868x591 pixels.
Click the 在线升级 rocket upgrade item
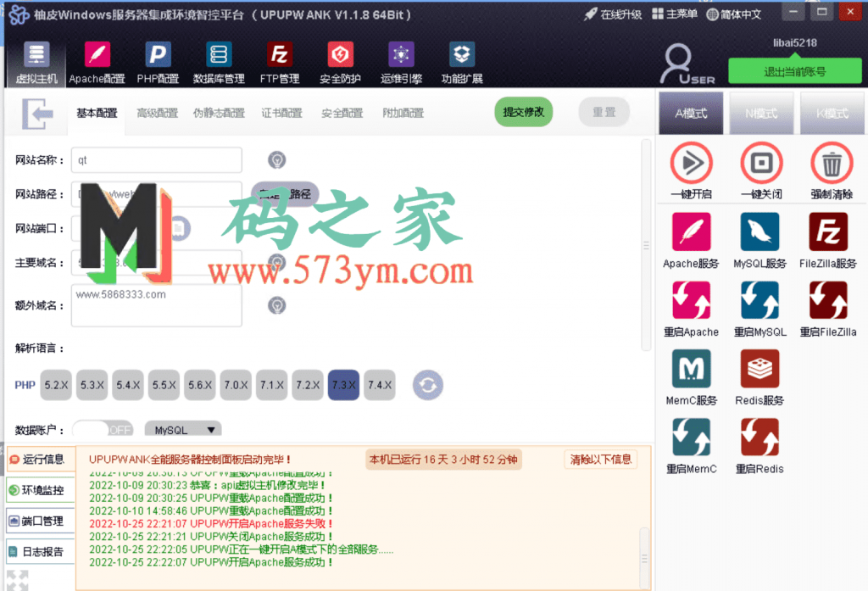(x=613, y=14)
